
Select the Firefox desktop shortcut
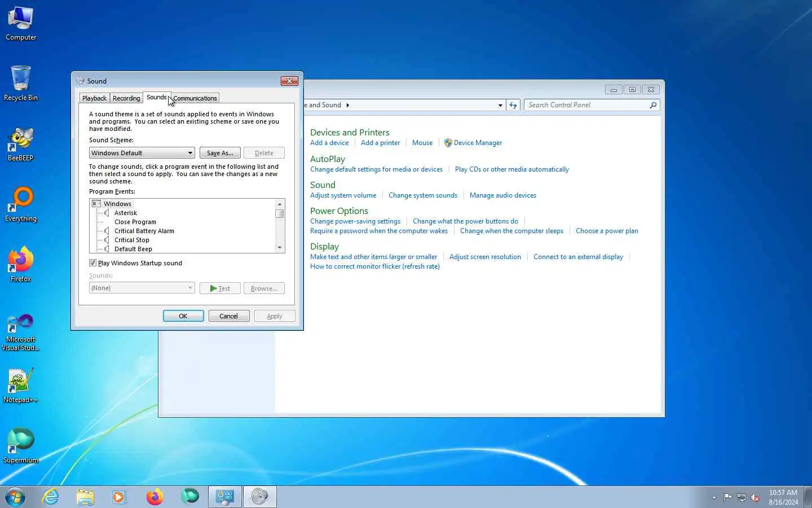pyautogui.click(x=21, y=264)
